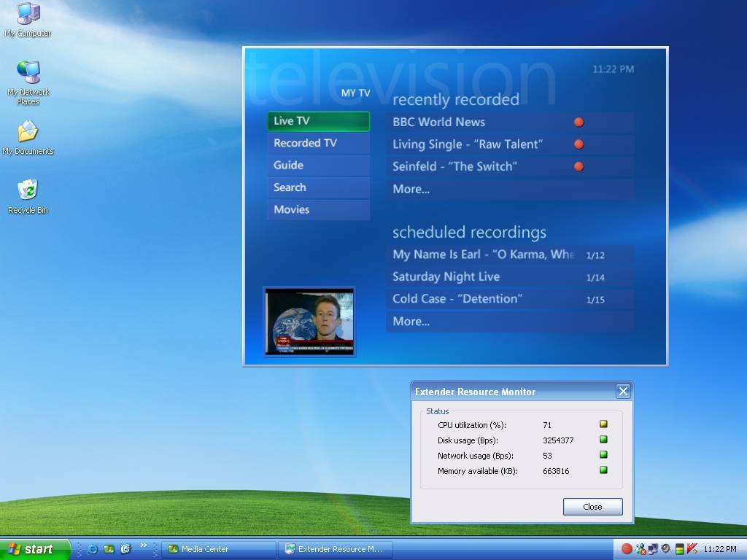Screen dimensions: 747x560
Task: Click the Start button
Action: click(x=35, y=549)
